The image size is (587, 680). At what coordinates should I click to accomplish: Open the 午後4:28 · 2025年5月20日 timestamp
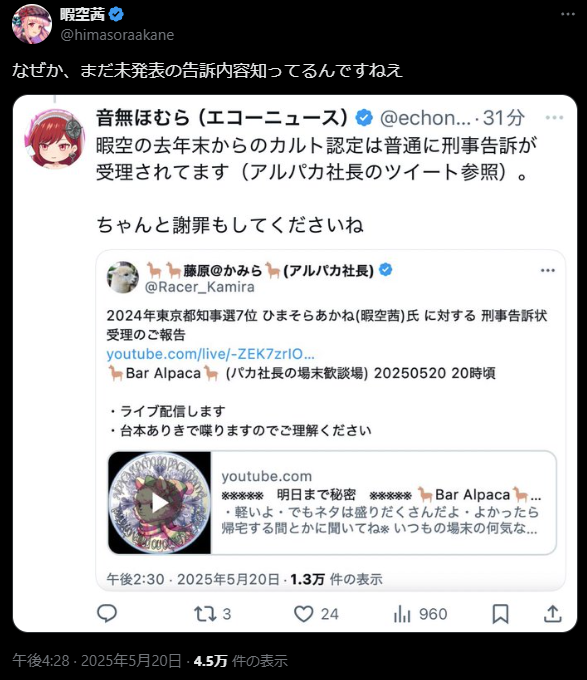click(97, 660)
